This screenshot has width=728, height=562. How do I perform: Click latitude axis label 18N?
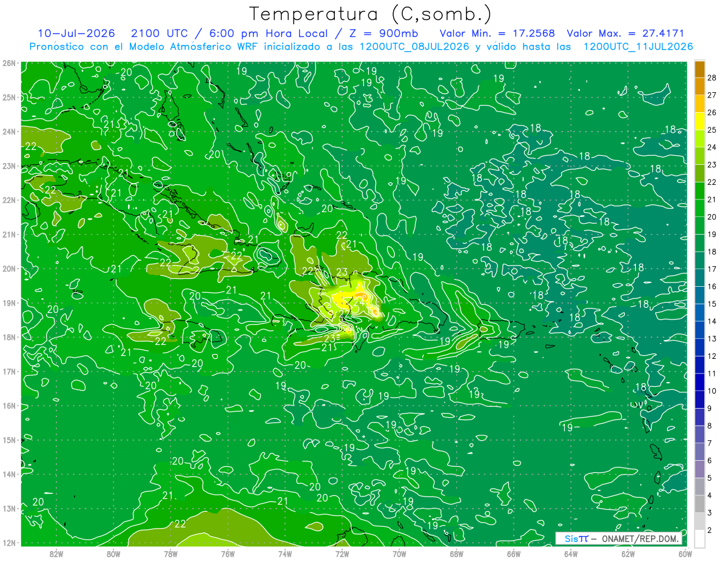tap(8, 337)
